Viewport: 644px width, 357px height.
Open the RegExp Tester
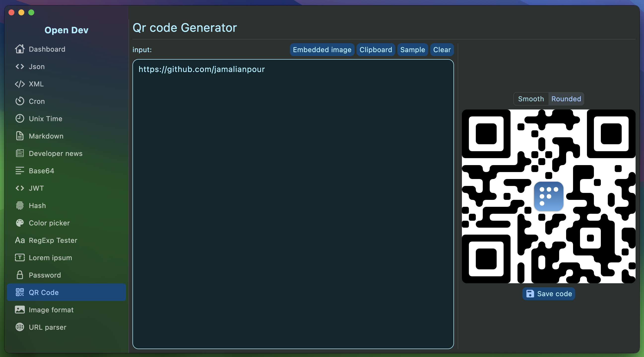(x=66, y=240)
